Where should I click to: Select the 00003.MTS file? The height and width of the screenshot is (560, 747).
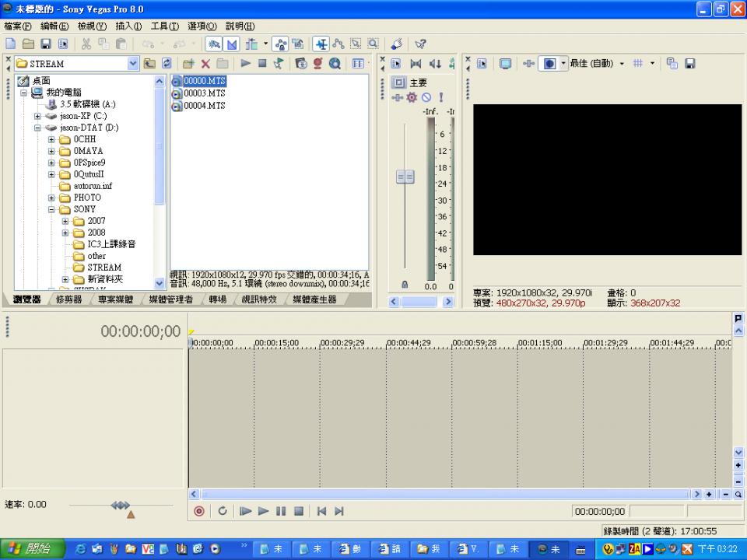pos(204,93)
